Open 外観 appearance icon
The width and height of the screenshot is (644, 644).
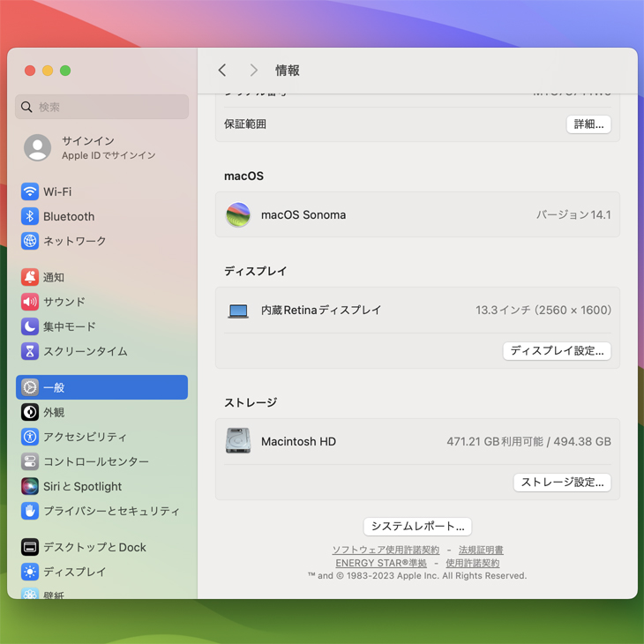(x=30, y=412)
